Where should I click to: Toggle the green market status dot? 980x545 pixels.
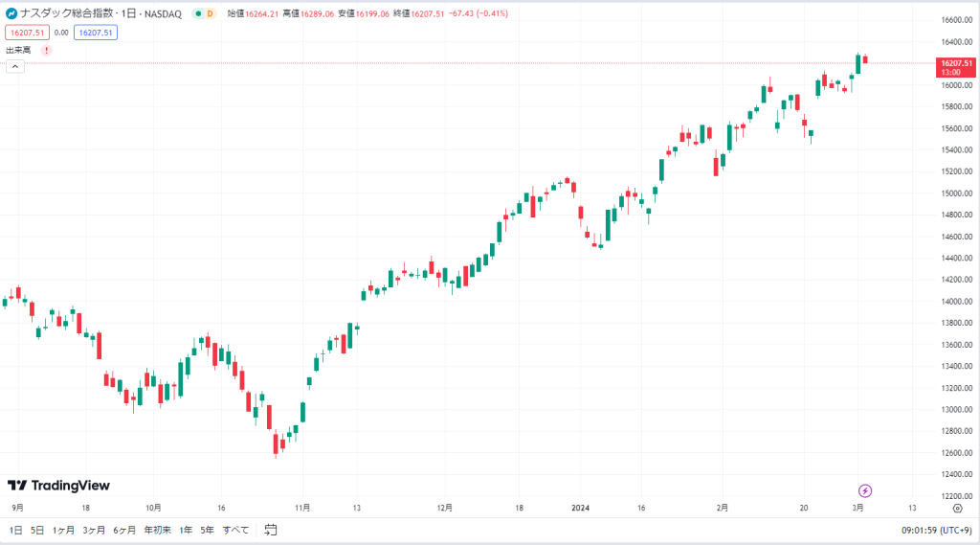pyautogui.click(x=199, y=13)
